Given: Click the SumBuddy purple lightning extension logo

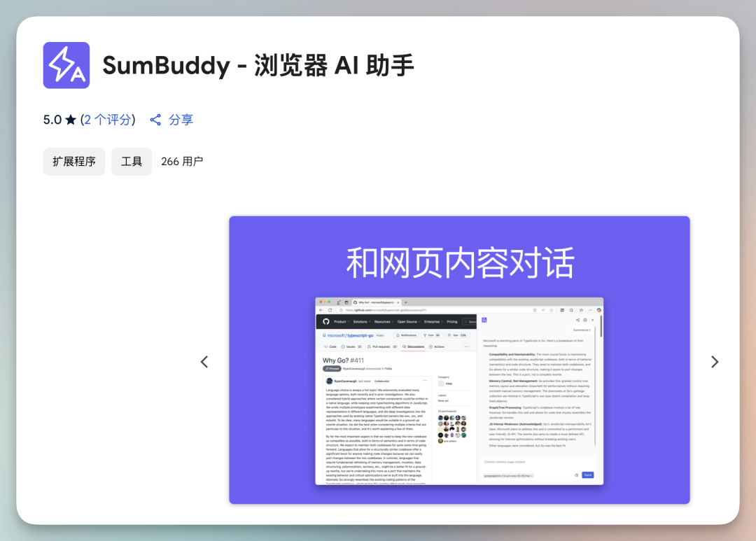Looking at the screenshot, I should pyautogui.click(x=66, y=65).
